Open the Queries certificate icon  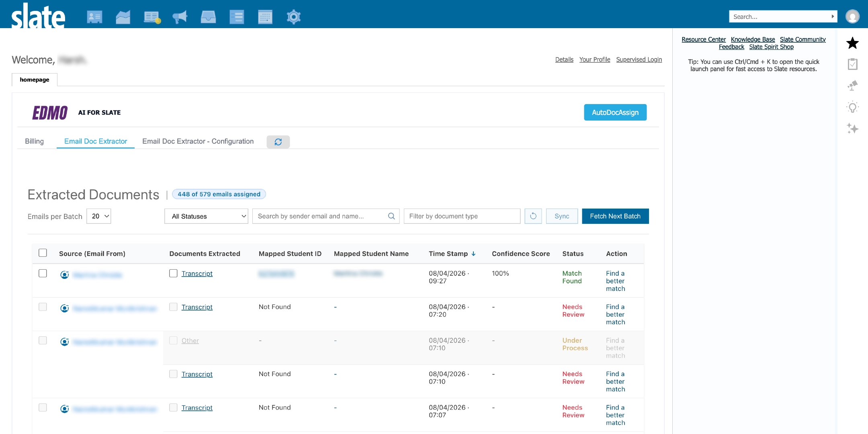point(152,17)
